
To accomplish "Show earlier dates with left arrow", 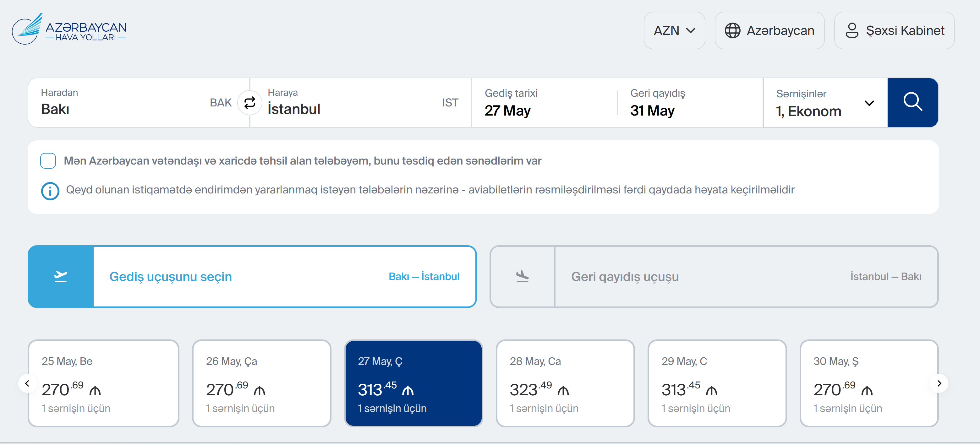I will [x=27, y=383].
